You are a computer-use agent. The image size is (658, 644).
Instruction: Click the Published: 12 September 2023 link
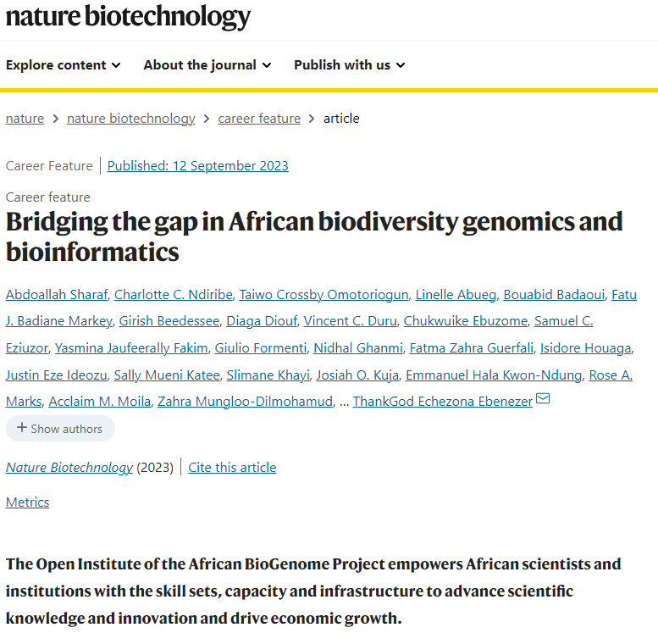(198, 166)
